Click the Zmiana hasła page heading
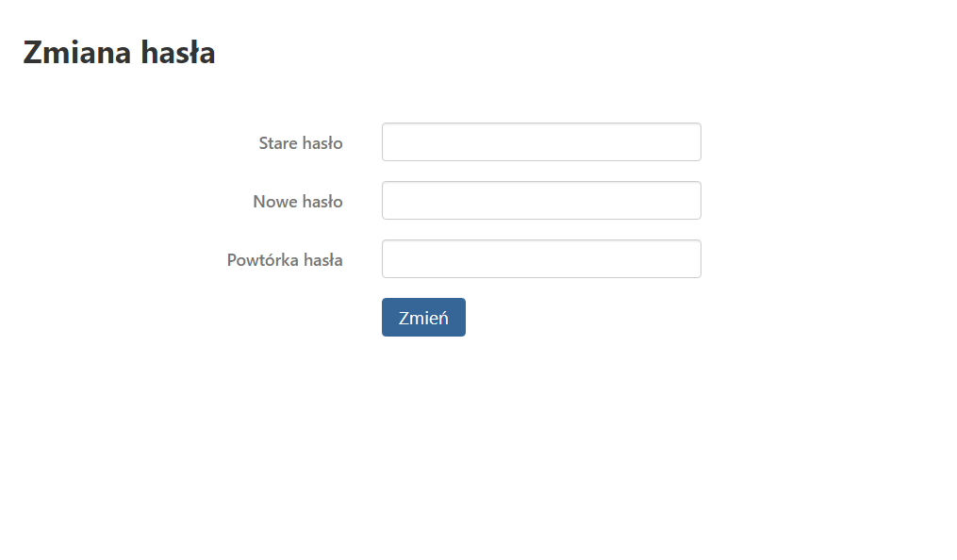Screen dimensions: 957x560 coord(119,53)
